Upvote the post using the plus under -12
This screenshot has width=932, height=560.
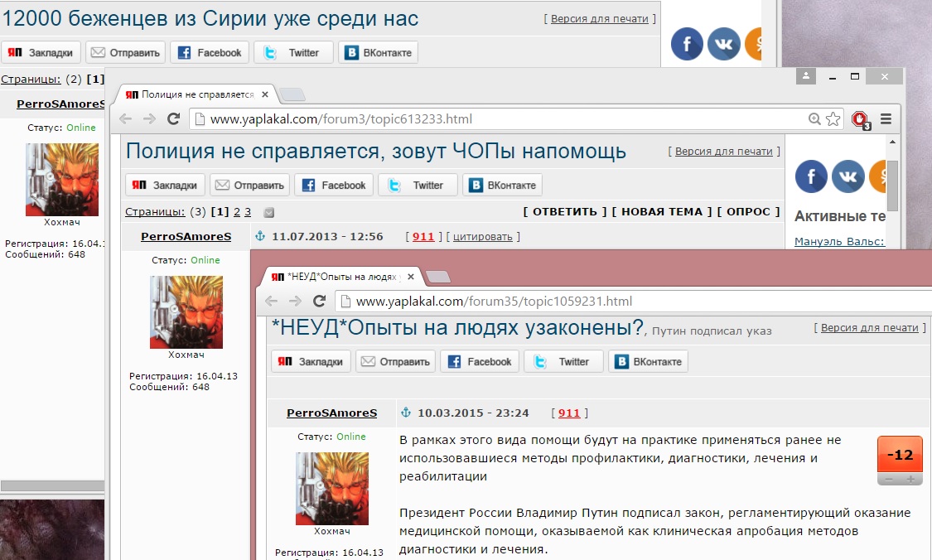click(x=910, y=480)
